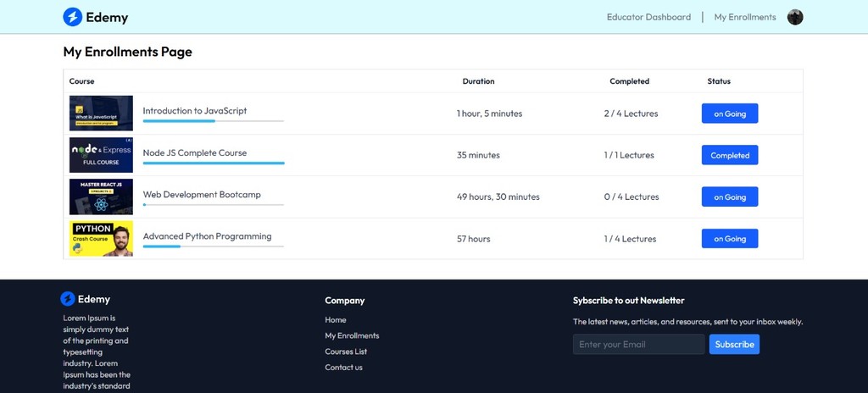Focus the Enter your Email field
The image size is (868, 393).
pyautogui.click(x=638, y=344)
